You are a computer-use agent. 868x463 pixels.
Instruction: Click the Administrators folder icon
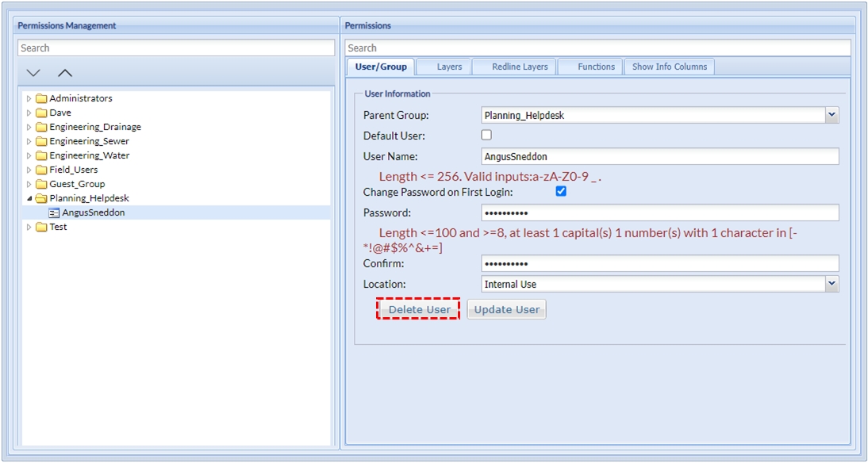41,98
